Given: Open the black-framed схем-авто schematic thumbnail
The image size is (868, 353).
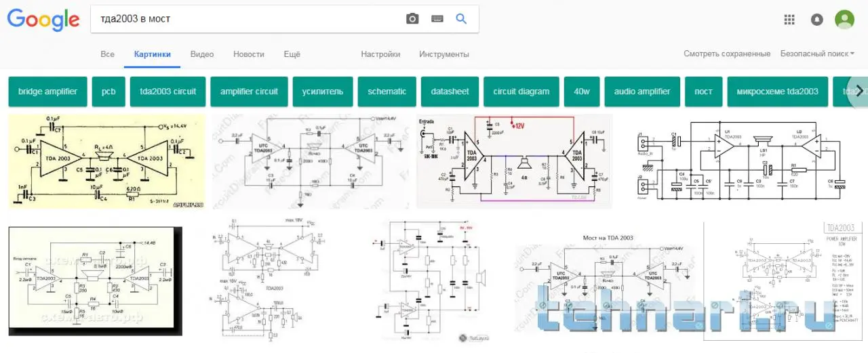Looking at the screenshot, I should [x=96, y=281].
